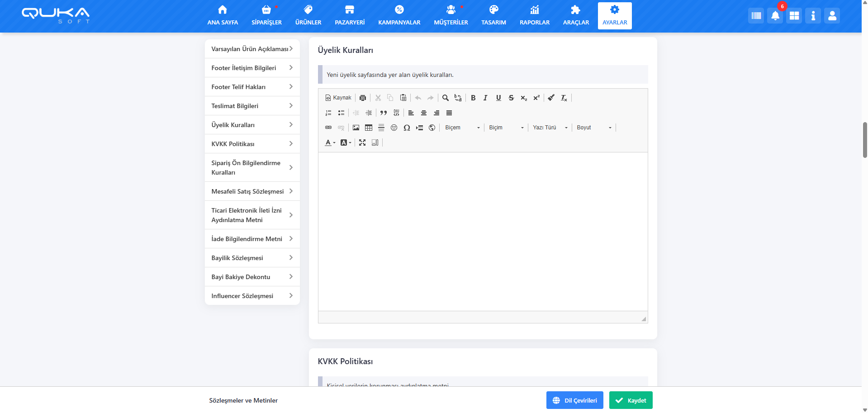Click the link insert icon
868x413 pixels.
pyautogui.click(x=328, y=128)
